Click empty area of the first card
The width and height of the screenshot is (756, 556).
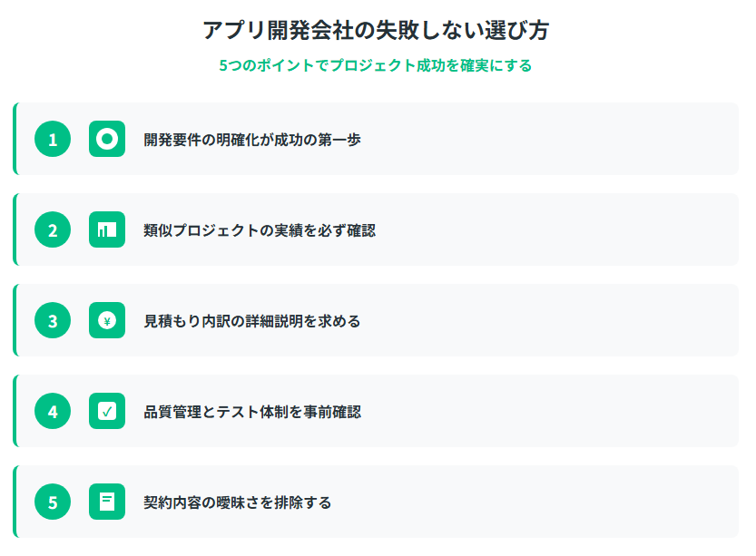(550, 139)
